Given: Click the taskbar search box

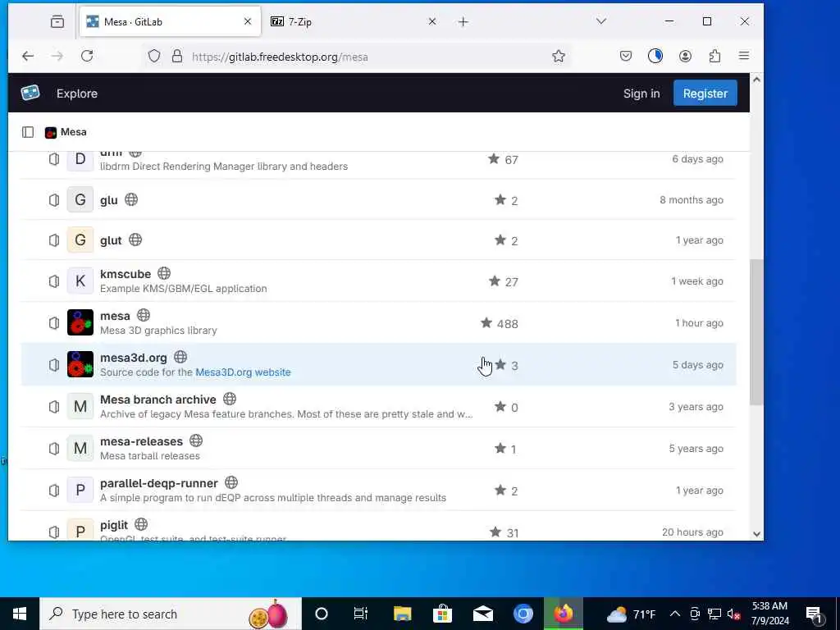Looking at the screenshot, I should coord(171,614).
